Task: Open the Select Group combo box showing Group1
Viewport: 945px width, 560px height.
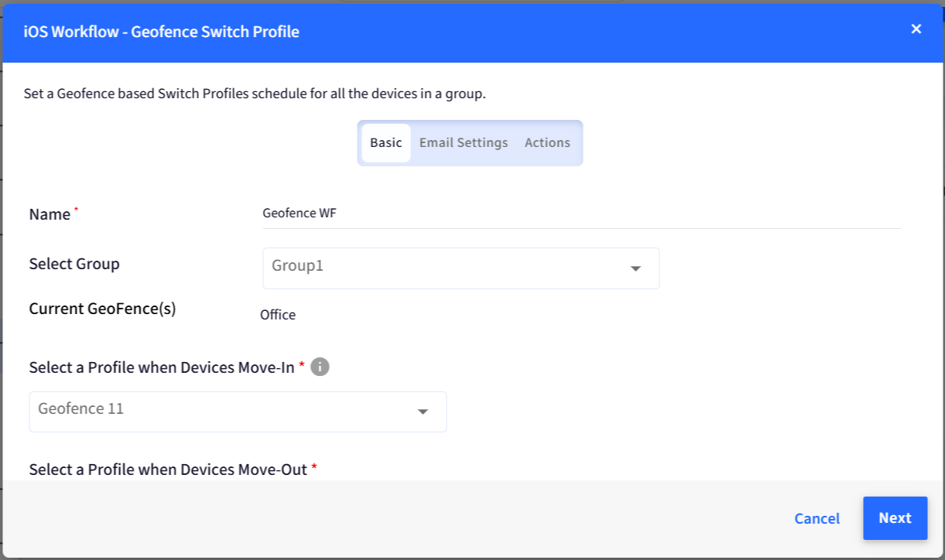Action: pos(461,268)
